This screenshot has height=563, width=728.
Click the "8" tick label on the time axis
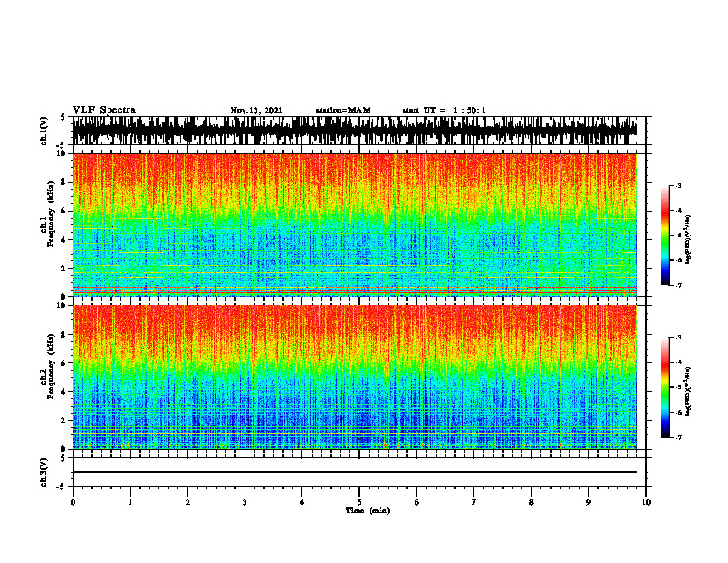pos(531,502)
